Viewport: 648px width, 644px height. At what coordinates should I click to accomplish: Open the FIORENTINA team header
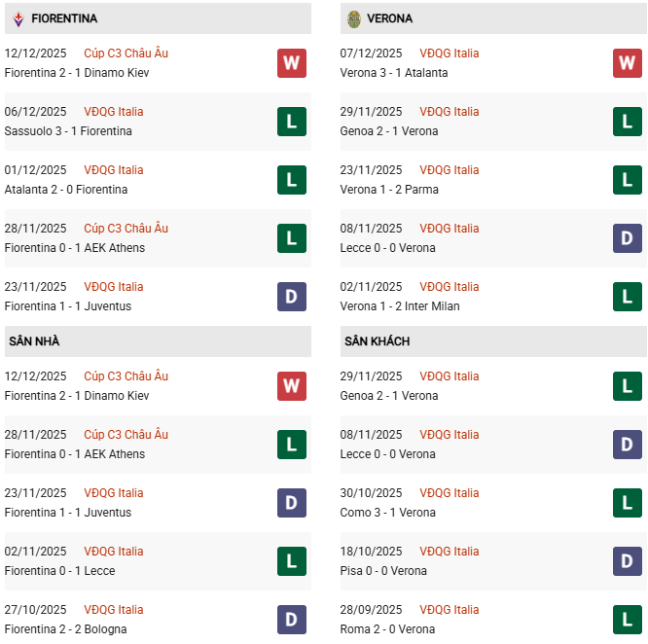click(x=64, y=18)
